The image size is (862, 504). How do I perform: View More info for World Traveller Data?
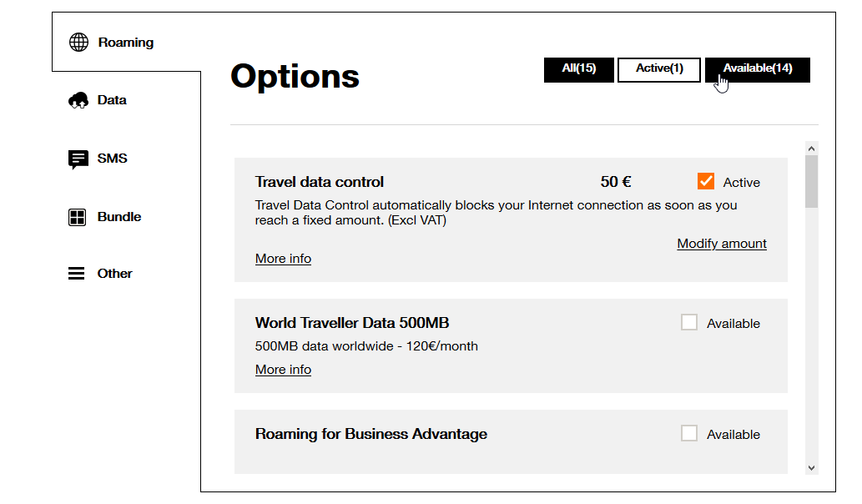coord(283,370)
